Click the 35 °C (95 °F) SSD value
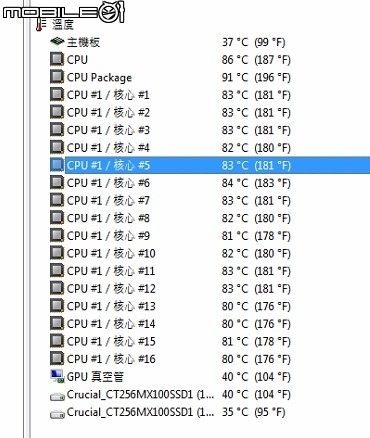The height and width of the screenshot is (438, 370). [254, 412]
